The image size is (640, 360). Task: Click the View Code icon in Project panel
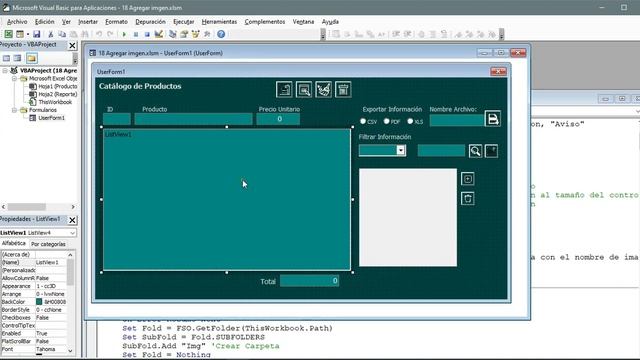[x=7, y=58]
